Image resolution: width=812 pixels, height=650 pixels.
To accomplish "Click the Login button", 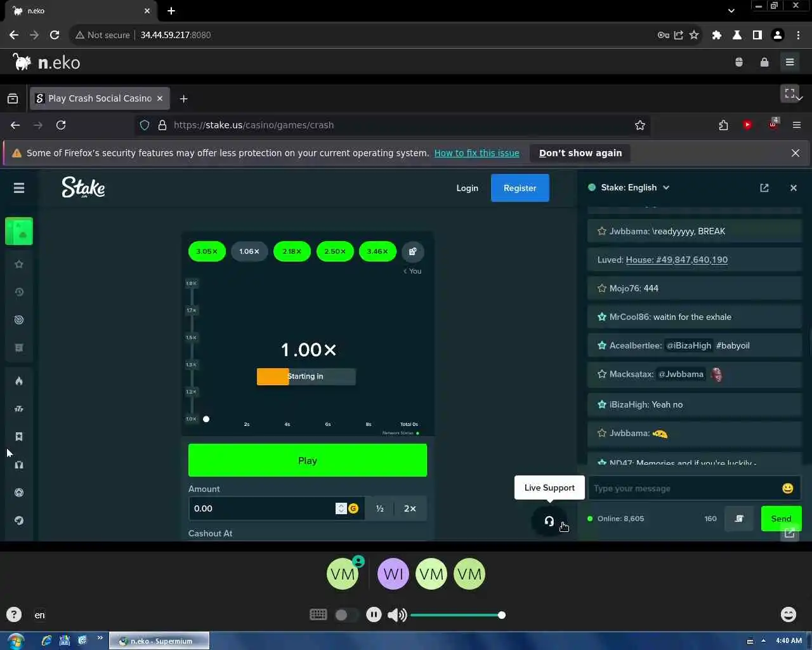I will click(x=468, y=188).
